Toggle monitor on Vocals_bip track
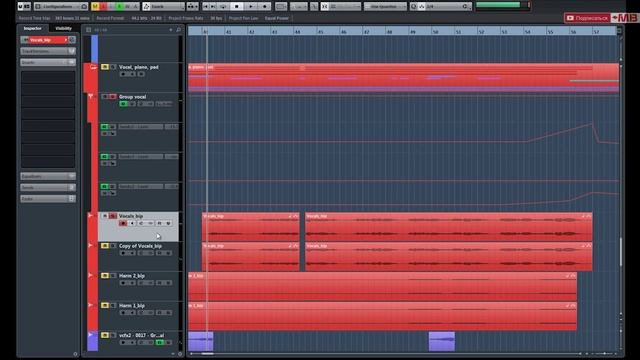 point(131,223)
